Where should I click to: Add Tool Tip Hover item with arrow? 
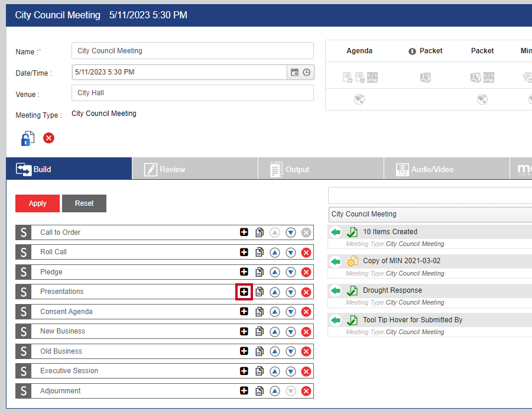336,320
